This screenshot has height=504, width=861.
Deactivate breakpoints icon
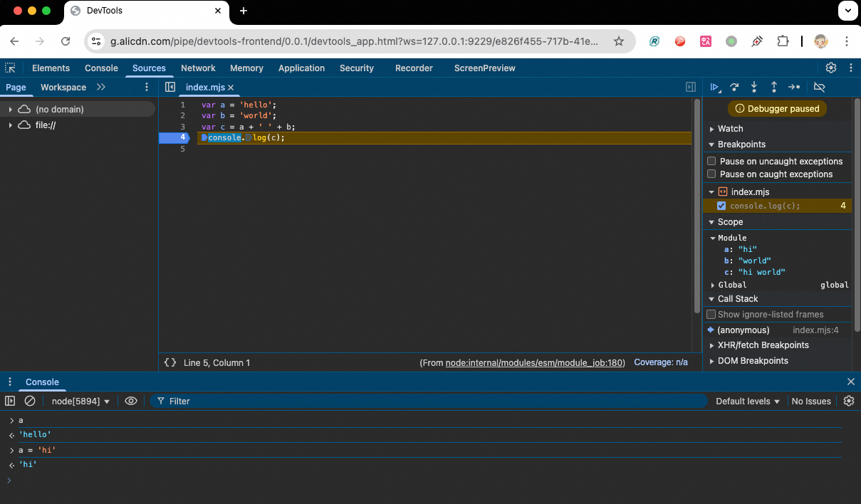pyautogui.click(x=819, y=87)
